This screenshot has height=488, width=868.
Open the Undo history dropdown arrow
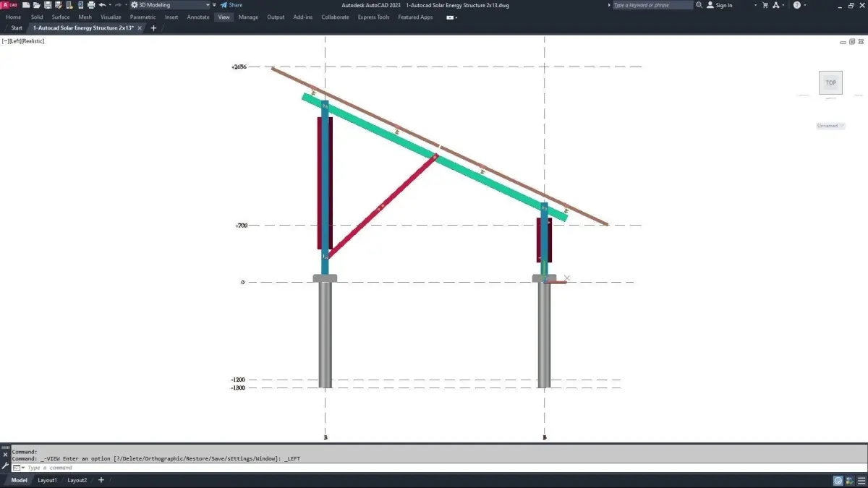coord(110,5)
